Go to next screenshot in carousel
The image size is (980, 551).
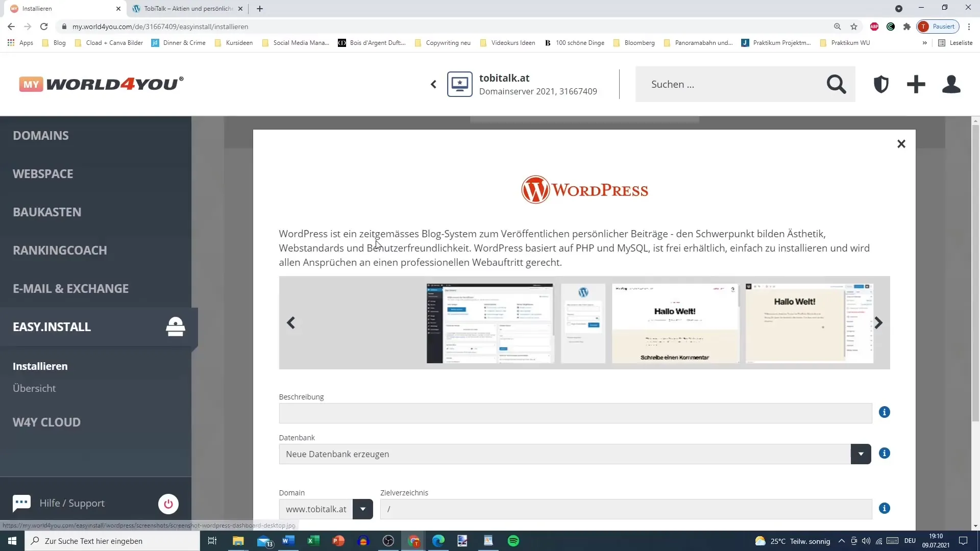(x=878, y=322)
